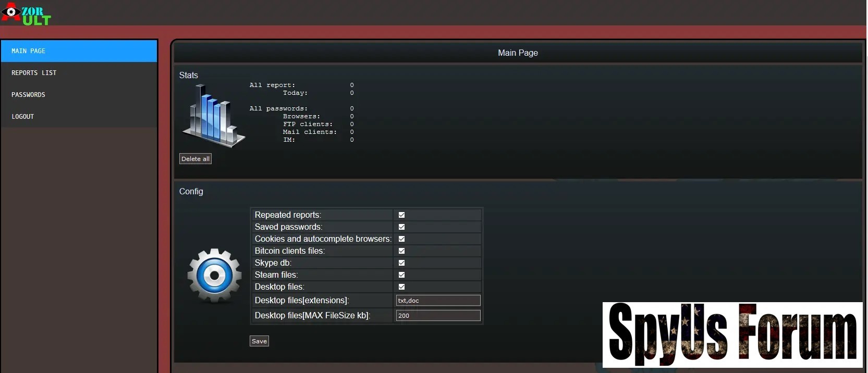Uncheck the Desktop files checkbox
The width and height of the screenshot is (868, 373).
[x=401, y=287]
